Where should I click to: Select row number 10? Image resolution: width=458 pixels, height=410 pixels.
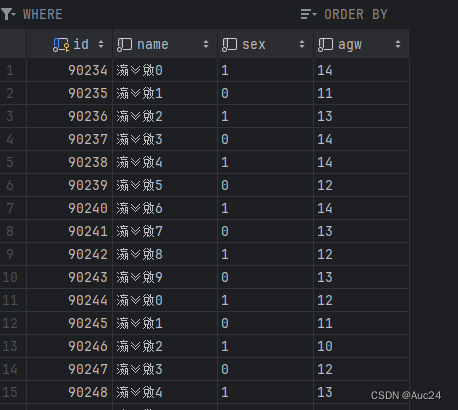(13, 277)
